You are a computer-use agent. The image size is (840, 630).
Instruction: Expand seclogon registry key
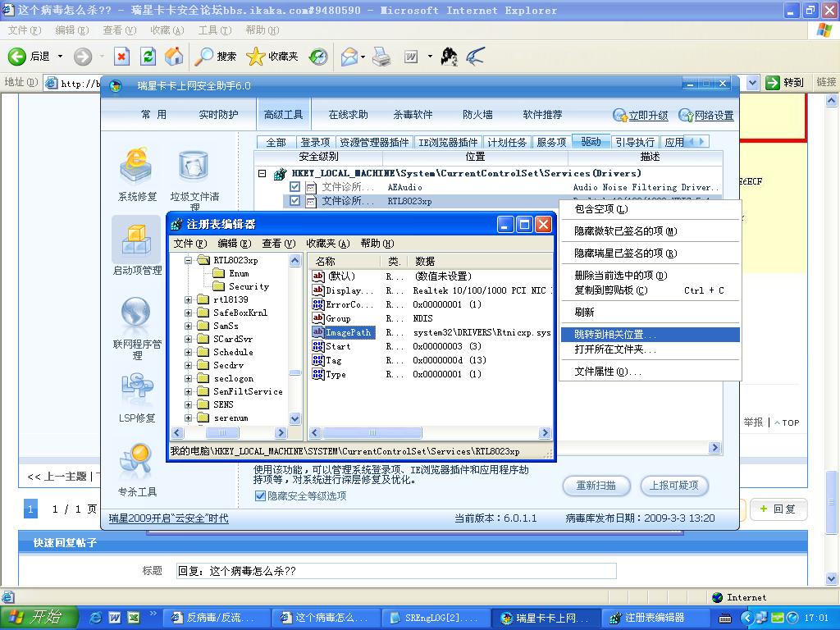pyautogui.click(x=188, y=378)
